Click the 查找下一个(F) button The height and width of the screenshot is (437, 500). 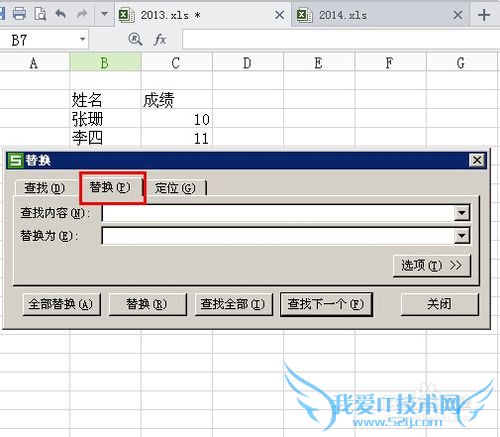(326, 304)
